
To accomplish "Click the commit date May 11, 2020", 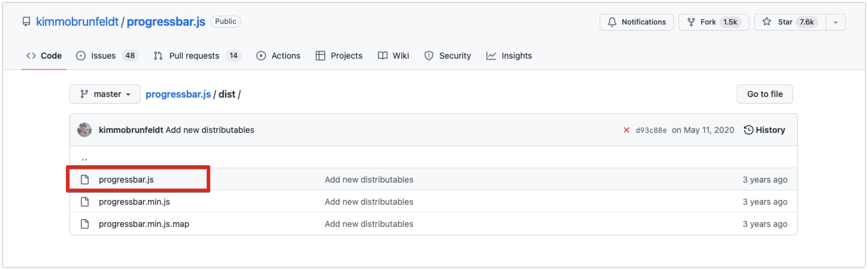I will pyautogui.click(x=703, y=130).
